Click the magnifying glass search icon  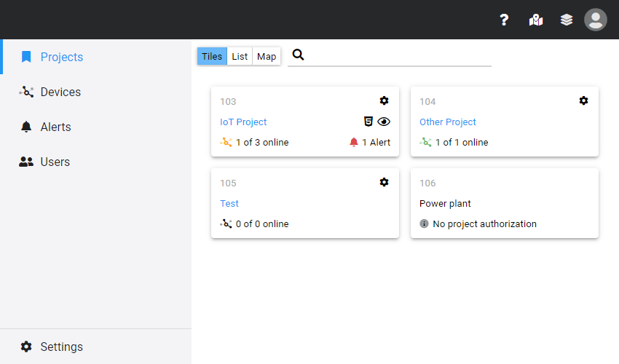point(298,55)
